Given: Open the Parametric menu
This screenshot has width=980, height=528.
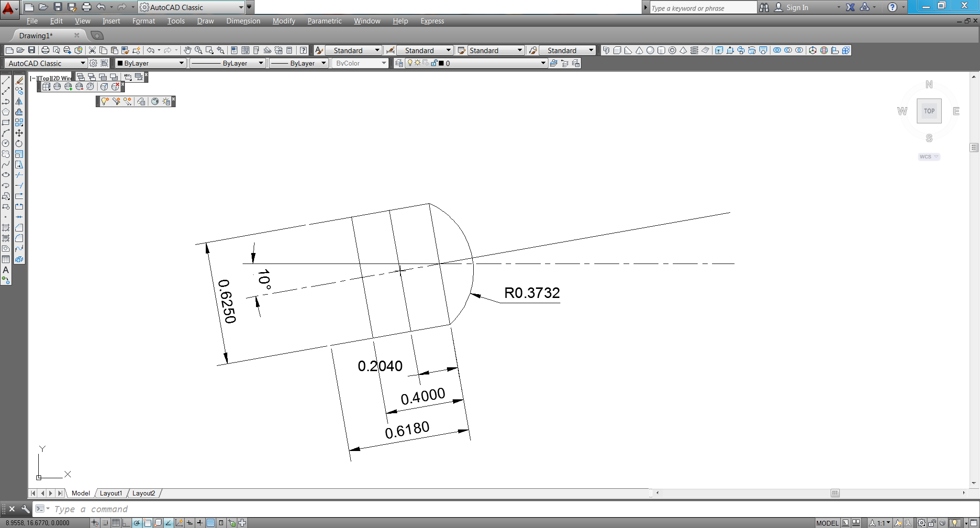Looking at the screenshot, I should pyautogui.click(x=324, y=21).
